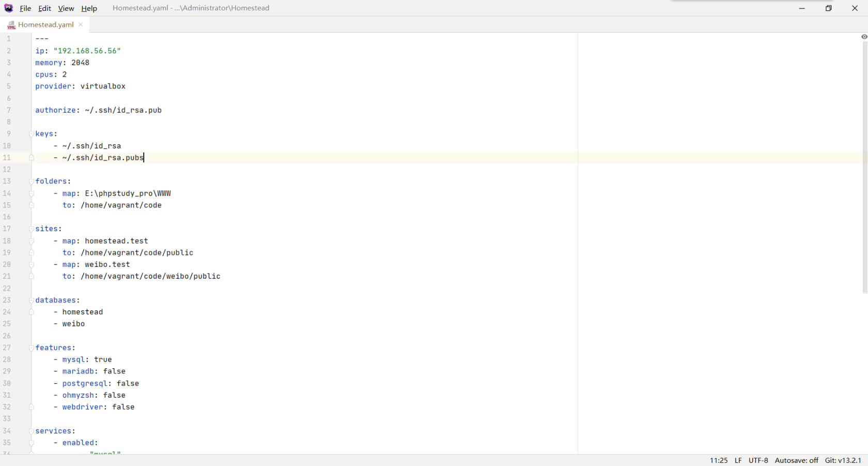Image resolution: width=868 pixels, height=466 pixels.
Task: Collapse the services block fold marker
Action: 32,431
